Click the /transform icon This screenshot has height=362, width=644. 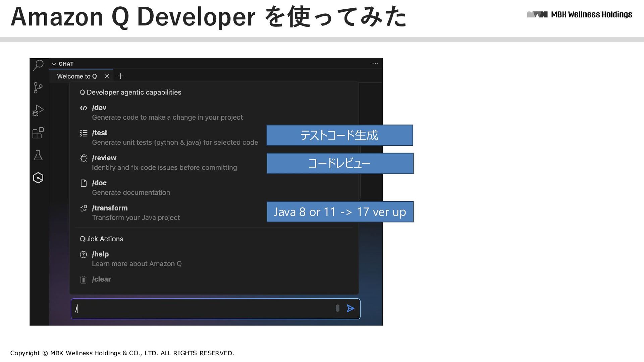(84, 208)
